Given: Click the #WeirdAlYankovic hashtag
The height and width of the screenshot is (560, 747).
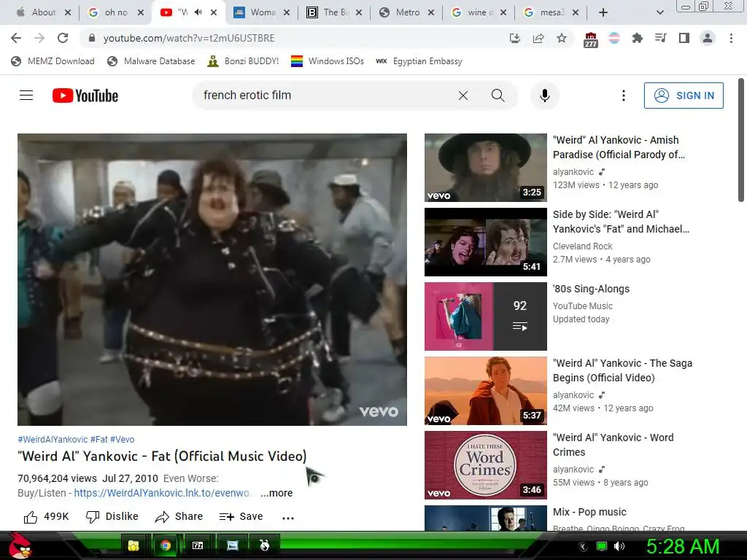Looking at the screenshot, I should 53,440.
